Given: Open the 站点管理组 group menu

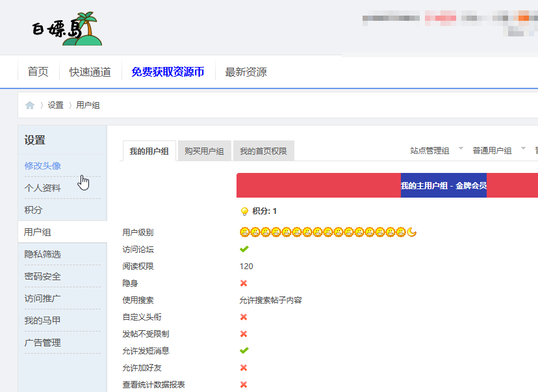Looking at the screenshot, I should pyautogui.click(x=429, y=151).
